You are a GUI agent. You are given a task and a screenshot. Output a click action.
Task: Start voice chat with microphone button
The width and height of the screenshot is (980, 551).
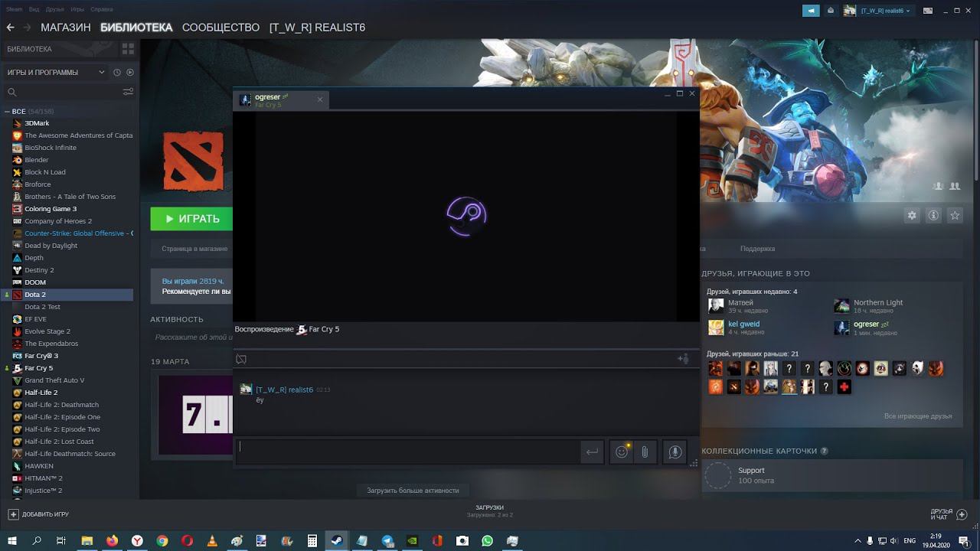(675, 452)
